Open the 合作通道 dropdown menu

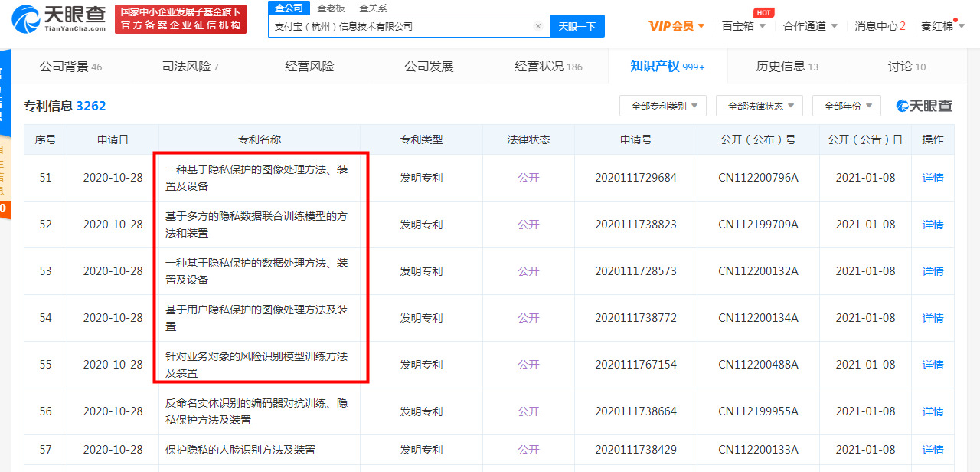tap(810, 26)
